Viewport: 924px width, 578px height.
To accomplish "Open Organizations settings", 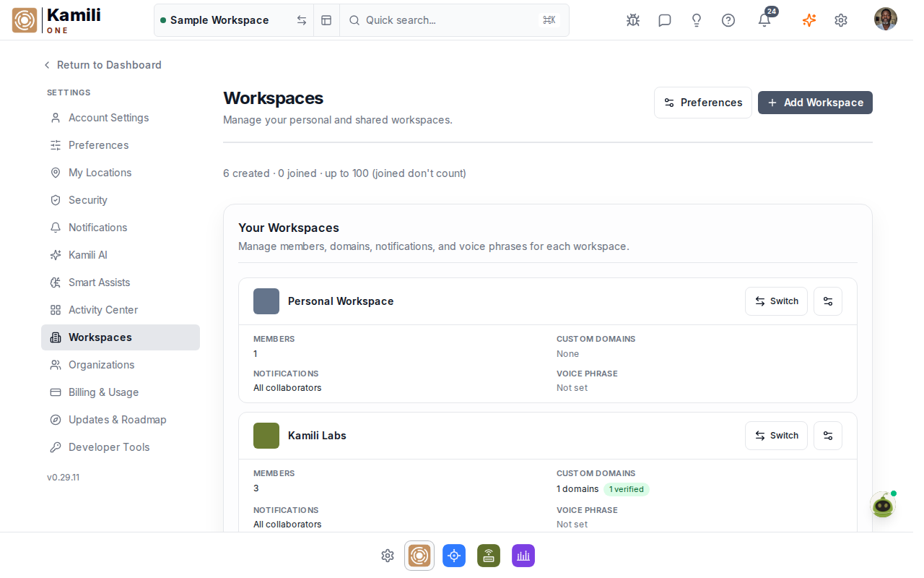I will tap(121, 365).
